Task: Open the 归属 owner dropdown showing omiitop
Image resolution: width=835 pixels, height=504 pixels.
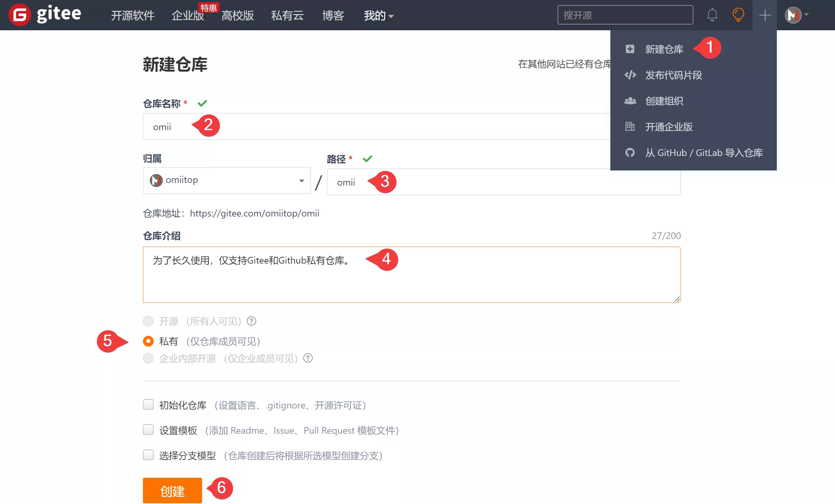Action: (x=226, y=180)
